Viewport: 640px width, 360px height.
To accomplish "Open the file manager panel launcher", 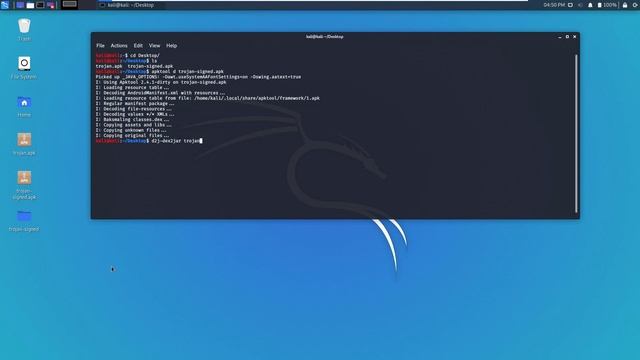I will (x=30, y=5).
